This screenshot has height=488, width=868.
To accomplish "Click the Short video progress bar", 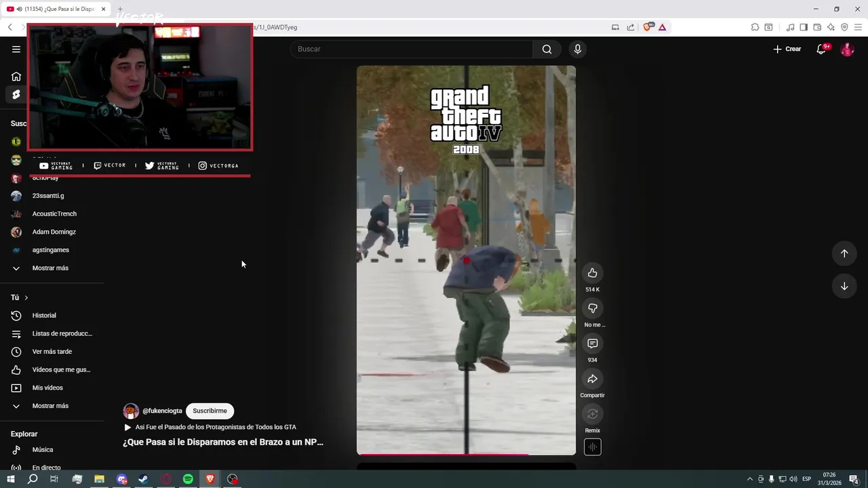I will (x=466, y=454).
